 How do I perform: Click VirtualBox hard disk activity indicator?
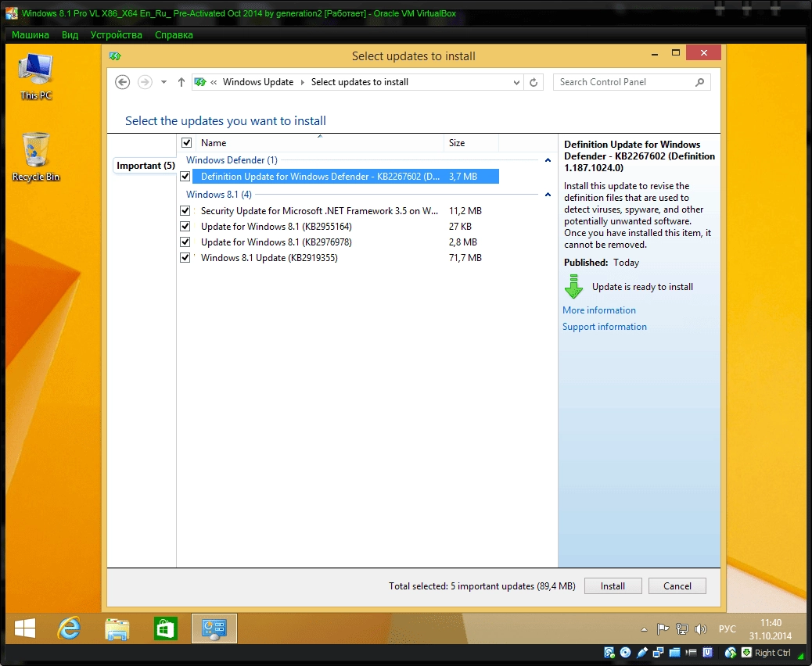609,653
